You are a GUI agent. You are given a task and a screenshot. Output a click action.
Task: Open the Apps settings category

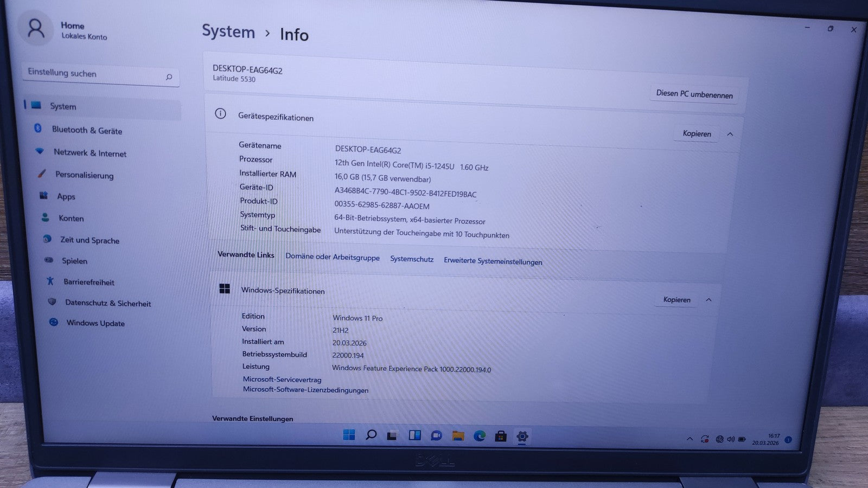tap(66, 196)
